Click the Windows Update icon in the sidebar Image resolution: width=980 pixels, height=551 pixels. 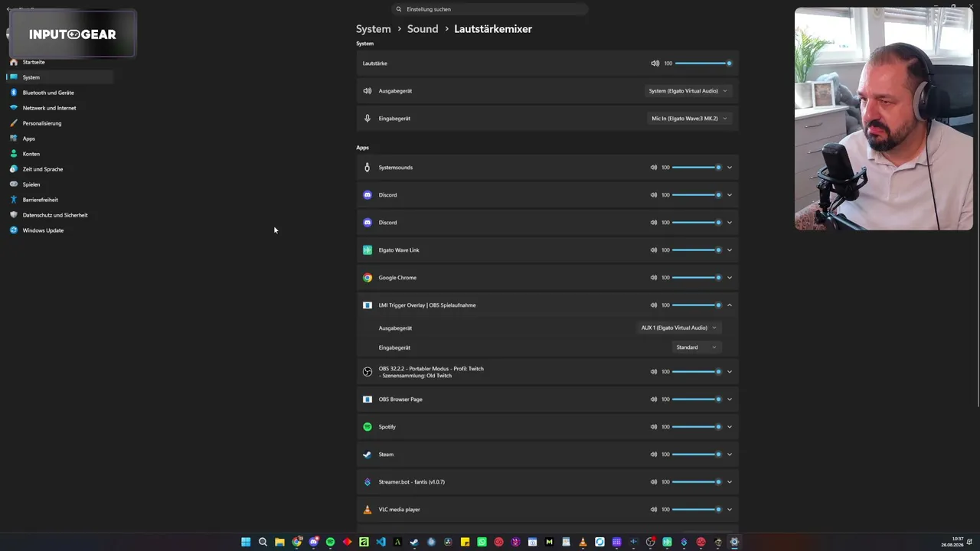point(14,230)
